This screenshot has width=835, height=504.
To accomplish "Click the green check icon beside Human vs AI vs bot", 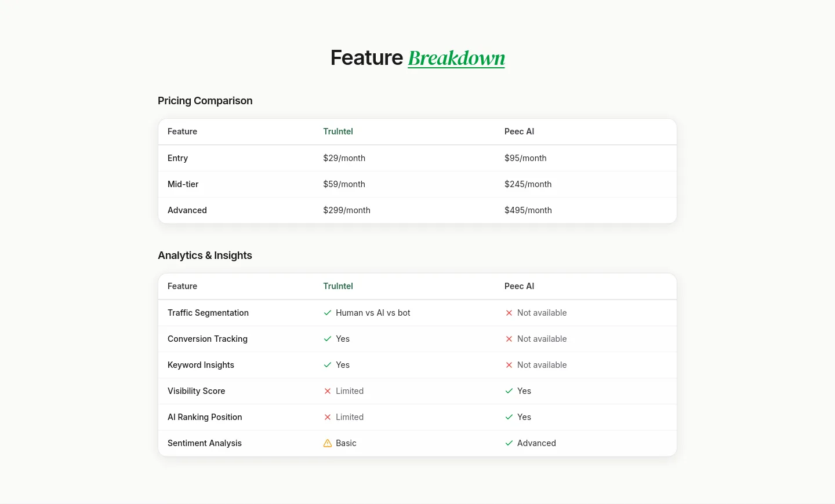I will (x=328, y=313).
